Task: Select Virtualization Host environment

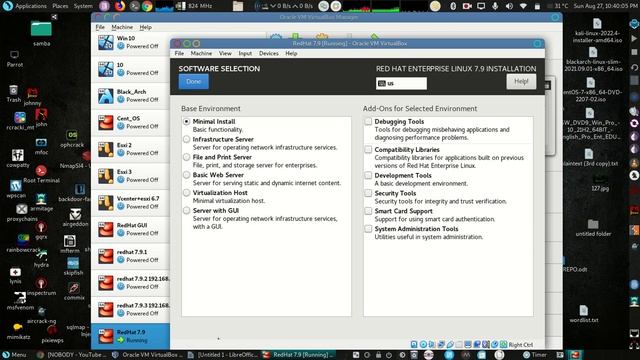Action: tap(187, 193)
